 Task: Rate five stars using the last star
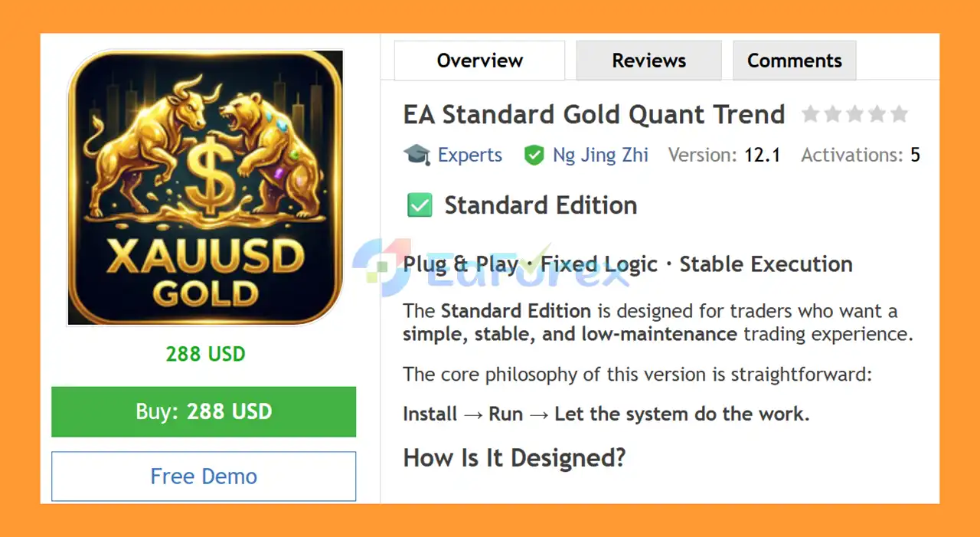(x=900, y=115)
